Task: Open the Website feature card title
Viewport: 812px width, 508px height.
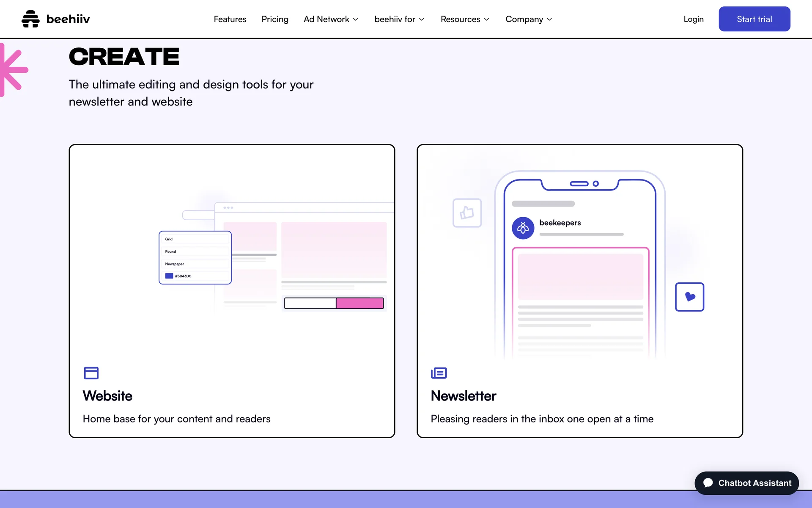Action: click(107, 396)
